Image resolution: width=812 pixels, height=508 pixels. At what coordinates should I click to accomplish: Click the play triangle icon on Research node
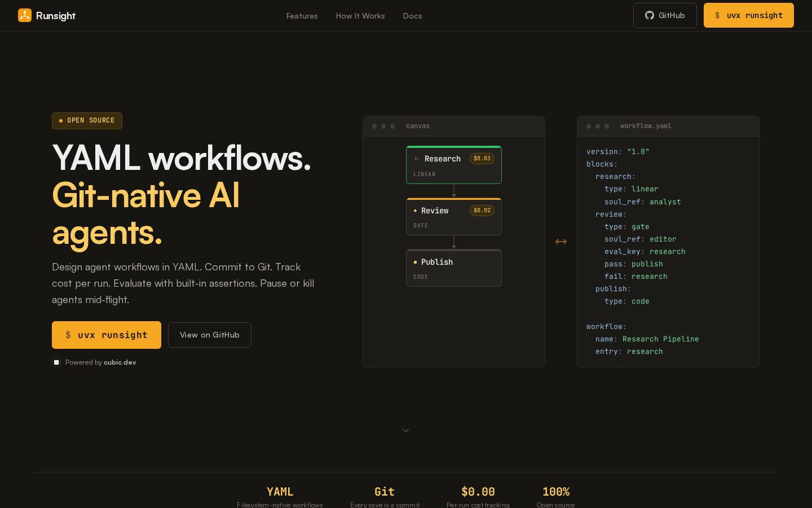tap(417, 159)
